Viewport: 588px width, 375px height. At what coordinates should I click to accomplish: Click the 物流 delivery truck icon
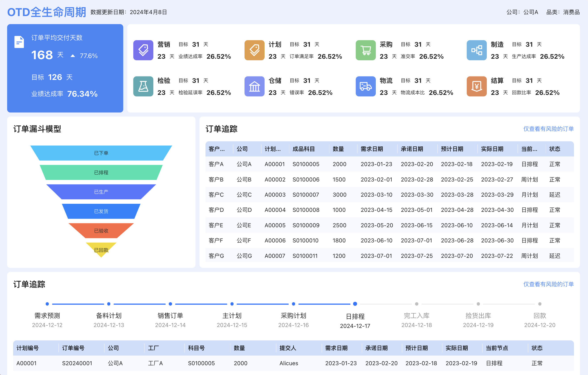coord(365,86)
